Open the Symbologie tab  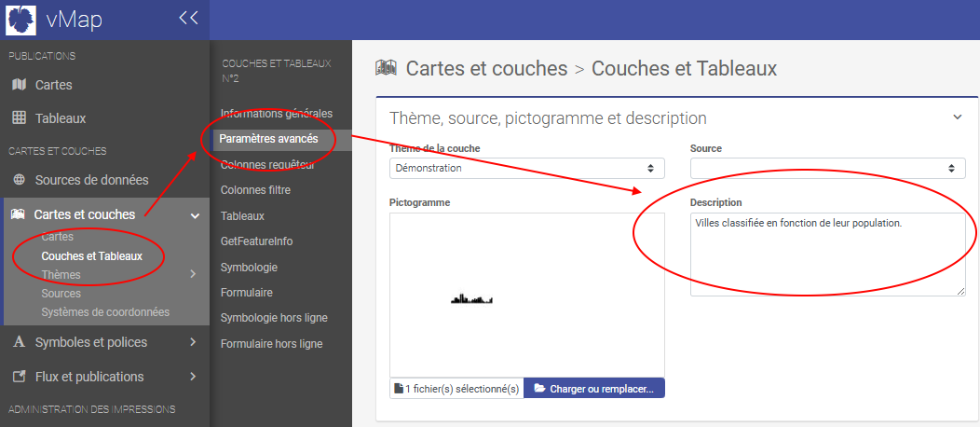tap(249, 267)
